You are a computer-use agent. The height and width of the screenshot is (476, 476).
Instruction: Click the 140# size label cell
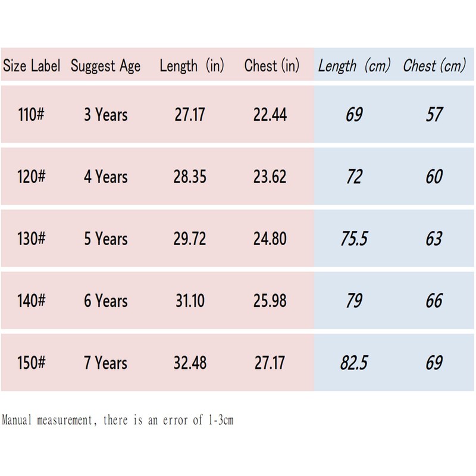[32, 301]
